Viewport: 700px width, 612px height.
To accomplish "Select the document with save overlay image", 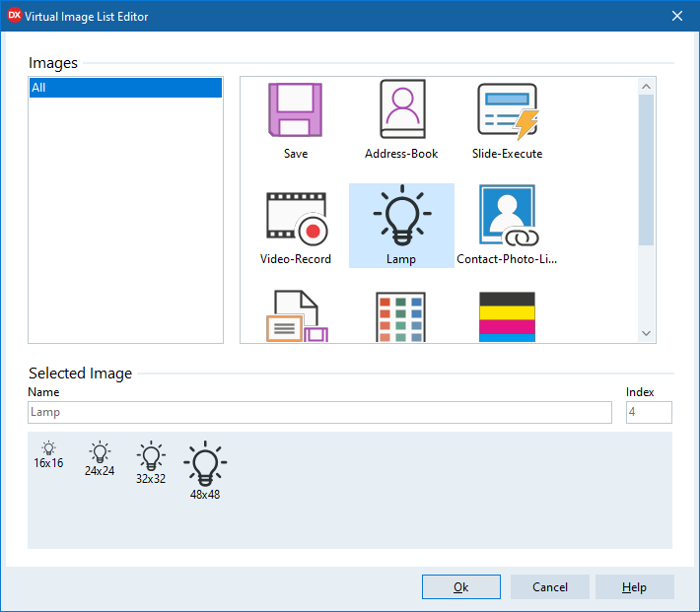I will (297, 316).
